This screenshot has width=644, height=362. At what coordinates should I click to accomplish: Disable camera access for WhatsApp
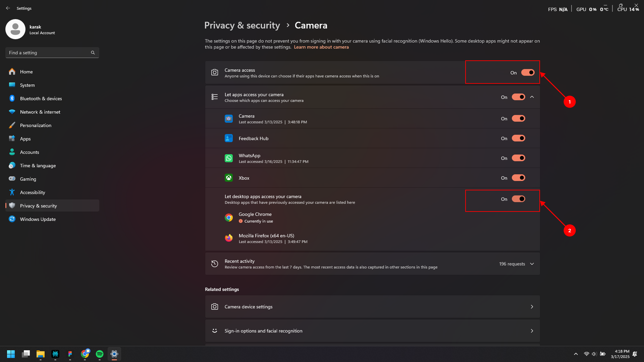click(518, 158)
